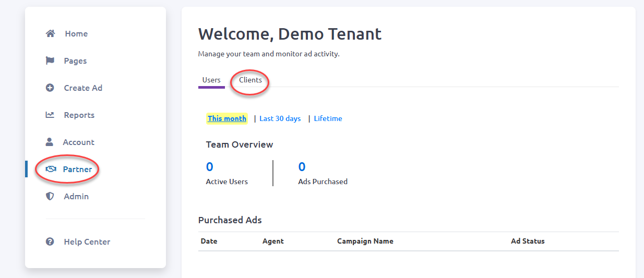Select the This month filter
The height and width of the screenshot is (278, 644).
pyautogui.click(x=227, y=118)
